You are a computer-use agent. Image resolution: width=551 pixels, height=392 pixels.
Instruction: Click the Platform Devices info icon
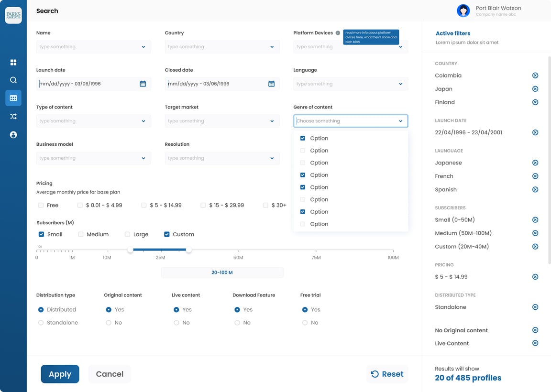coord(338,33)
